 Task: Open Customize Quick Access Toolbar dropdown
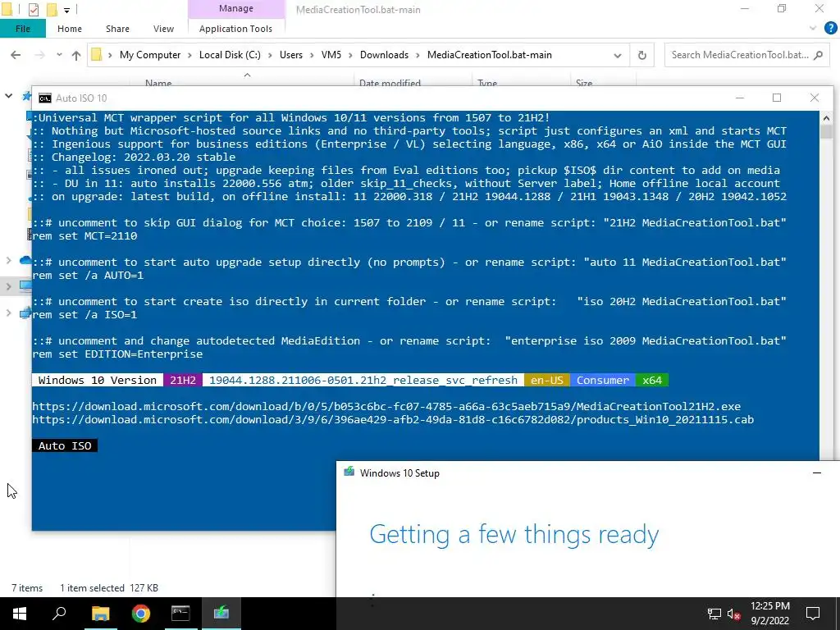pos(66,10)
